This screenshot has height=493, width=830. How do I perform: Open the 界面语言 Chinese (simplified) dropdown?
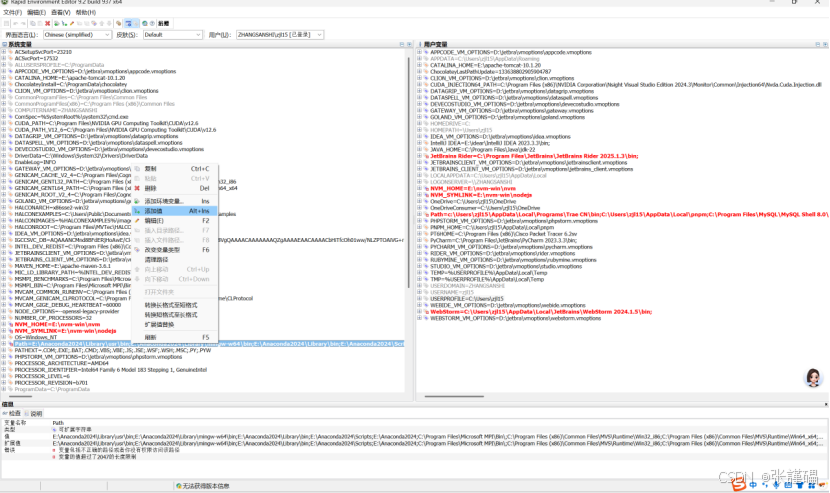(x=77, y=34)
